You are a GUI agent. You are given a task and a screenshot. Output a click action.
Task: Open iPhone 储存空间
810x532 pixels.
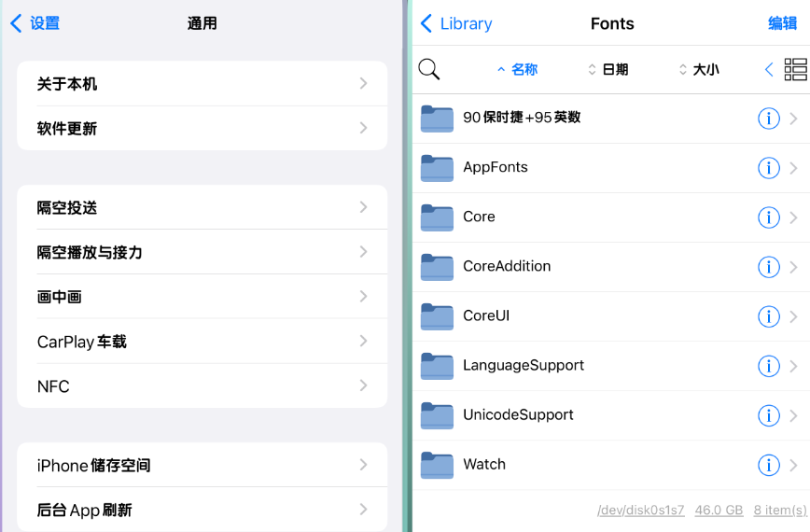click(x=202, y=465)
